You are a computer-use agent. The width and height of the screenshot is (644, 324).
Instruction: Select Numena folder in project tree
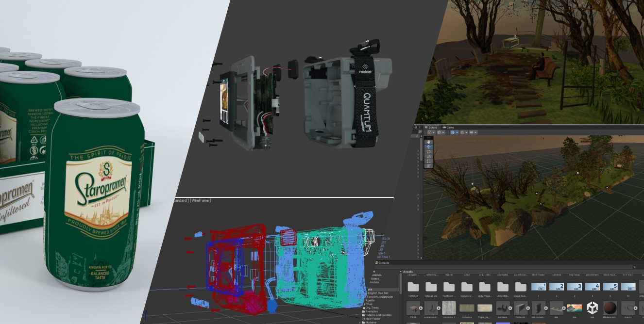click(371, 323)
